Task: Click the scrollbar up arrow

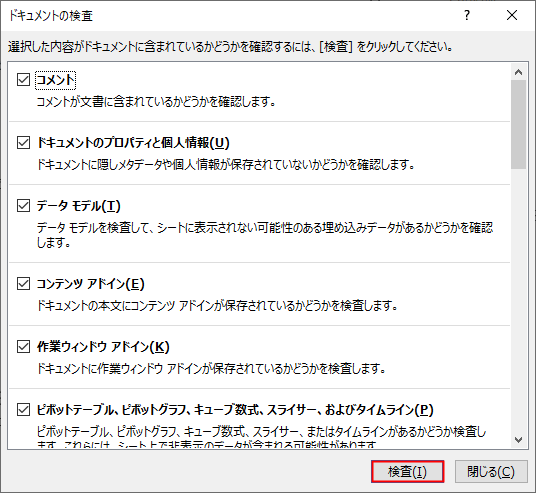Action: 519,72
